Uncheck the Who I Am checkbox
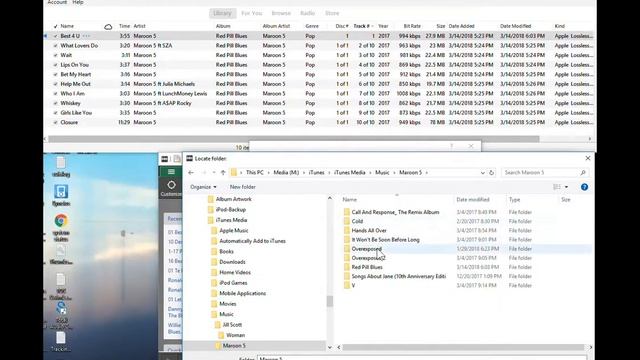This screenshot has height=360, width=640. [x=56, y=93]
